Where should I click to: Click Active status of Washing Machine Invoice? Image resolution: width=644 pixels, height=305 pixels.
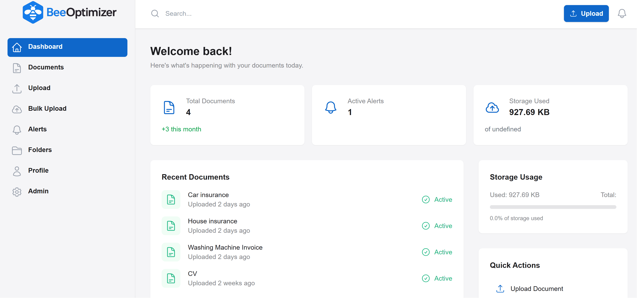pyautogui.click(x=443, y=252)
